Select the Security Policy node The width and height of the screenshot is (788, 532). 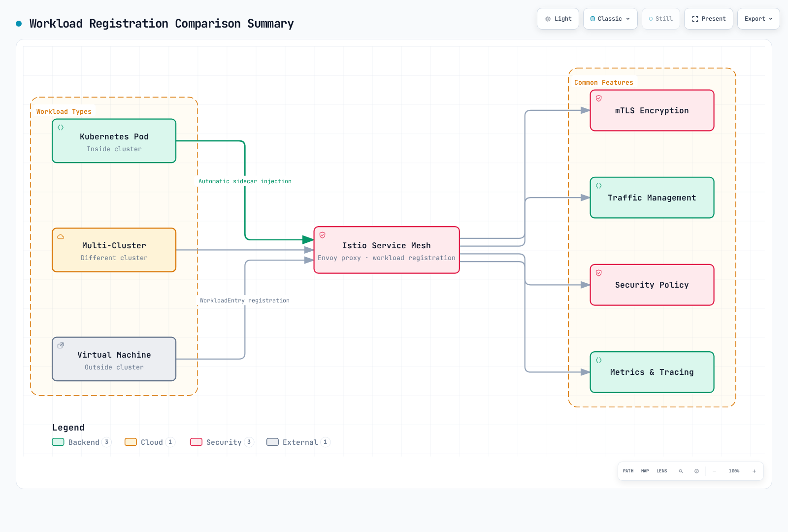[x=652, y=285]
